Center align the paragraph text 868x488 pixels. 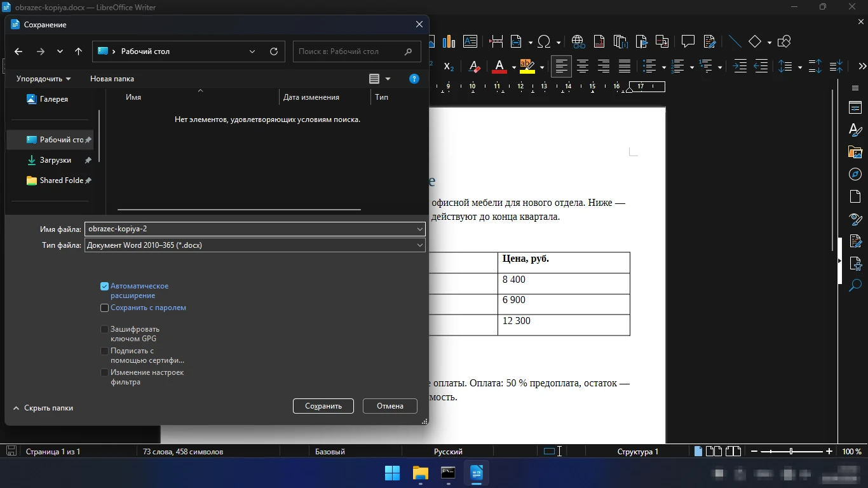(x=582, y=66)
